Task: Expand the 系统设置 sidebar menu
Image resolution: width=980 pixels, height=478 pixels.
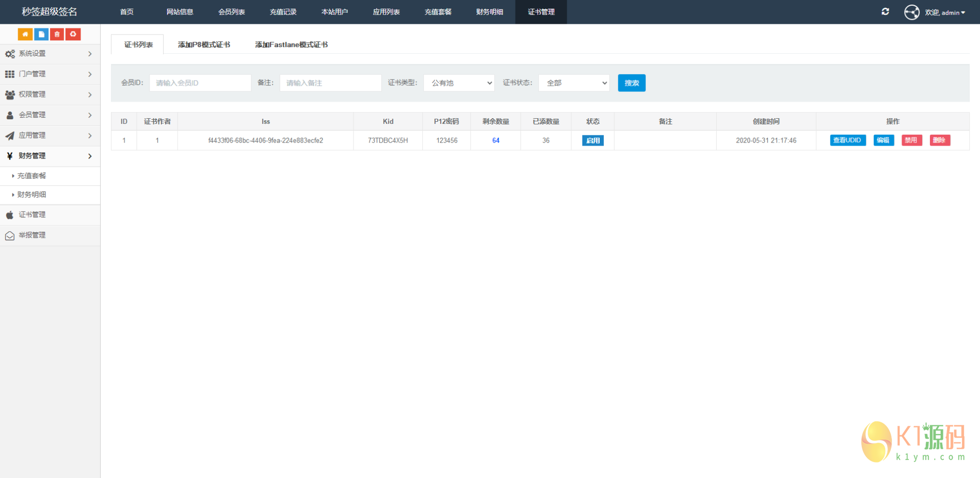Action: coord(50,54)
